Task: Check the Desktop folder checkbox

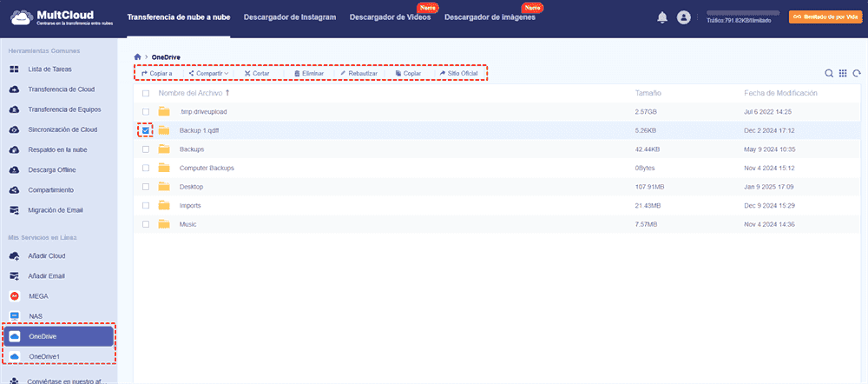Action: [x=146, y=187]
